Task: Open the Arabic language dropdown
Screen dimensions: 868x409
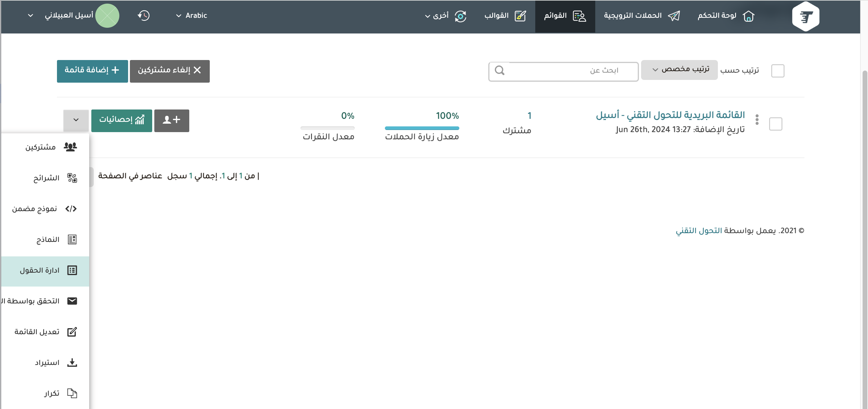Action: [191, 16]
